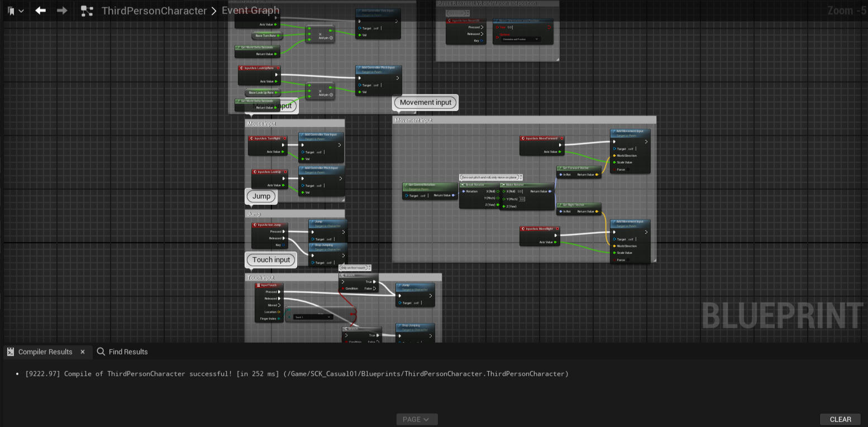Expand the PAGE dropdown
Viewport: 868px width, 427px height.
(x=417, y=419)
